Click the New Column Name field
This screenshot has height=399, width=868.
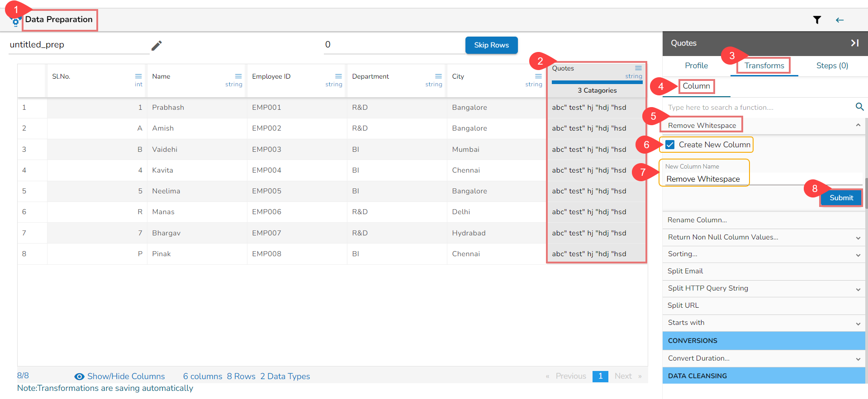(703, 179)
